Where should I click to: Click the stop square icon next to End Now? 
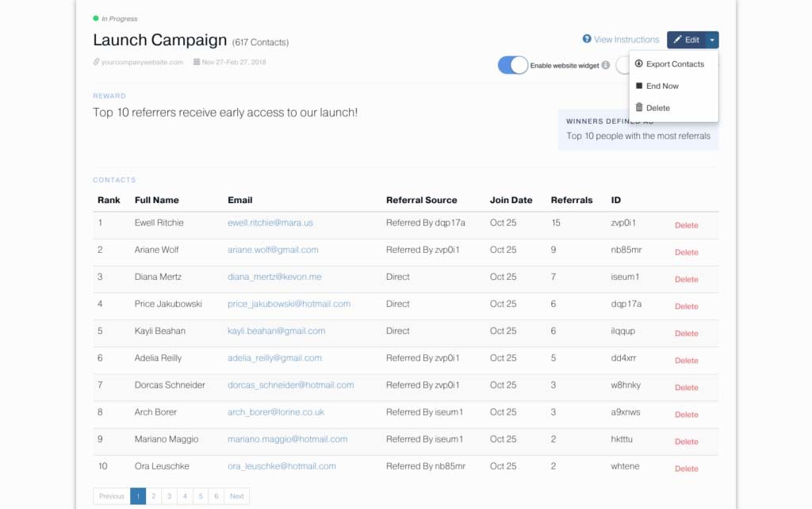[x=640, y=86]
